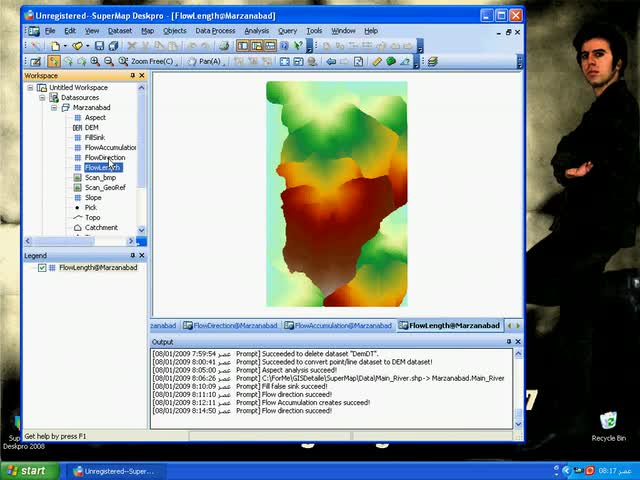The image size is (640, 480).
Task: Select the FlowAccumulation dataset in tree
Action: tap(110, 148)
